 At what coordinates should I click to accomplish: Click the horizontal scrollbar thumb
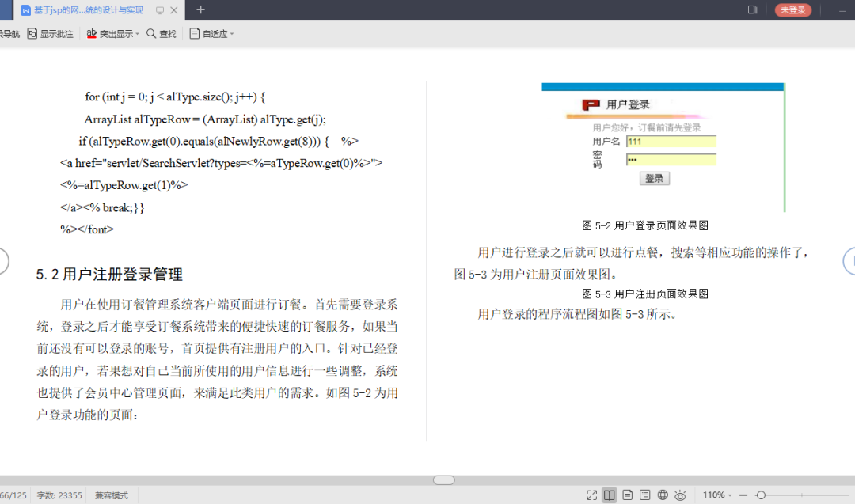(444, 480)
